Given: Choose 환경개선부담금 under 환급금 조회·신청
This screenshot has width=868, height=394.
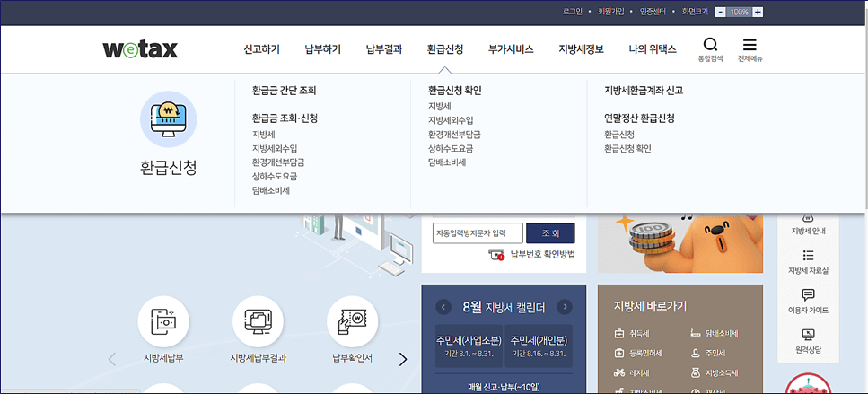Looking at the screenshot, I should (x=278, y=162).
